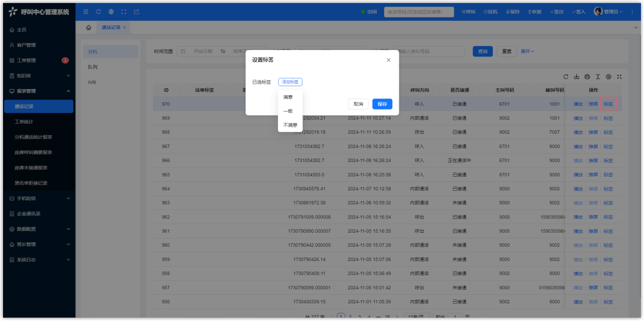This screenshot has height=321, width=644.
Task: Pick the 一般 tag option
Action: point(288,111)
